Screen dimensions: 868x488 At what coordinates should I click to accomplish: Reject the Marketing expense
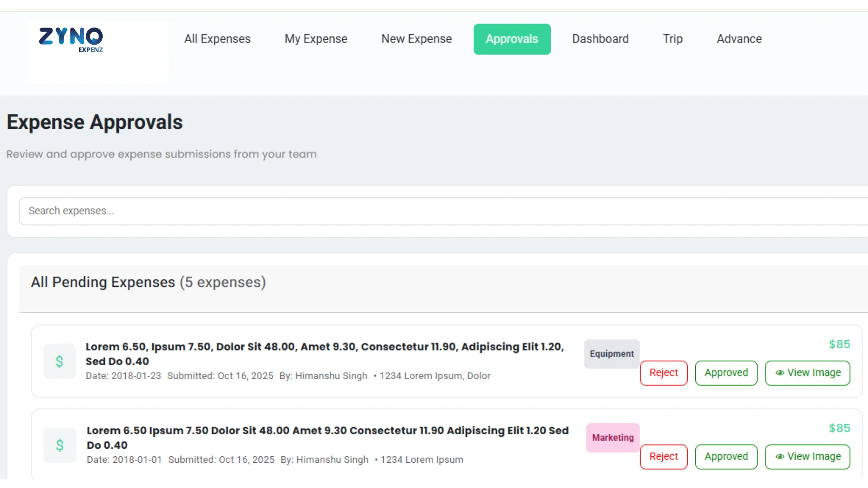coord(663,457)
